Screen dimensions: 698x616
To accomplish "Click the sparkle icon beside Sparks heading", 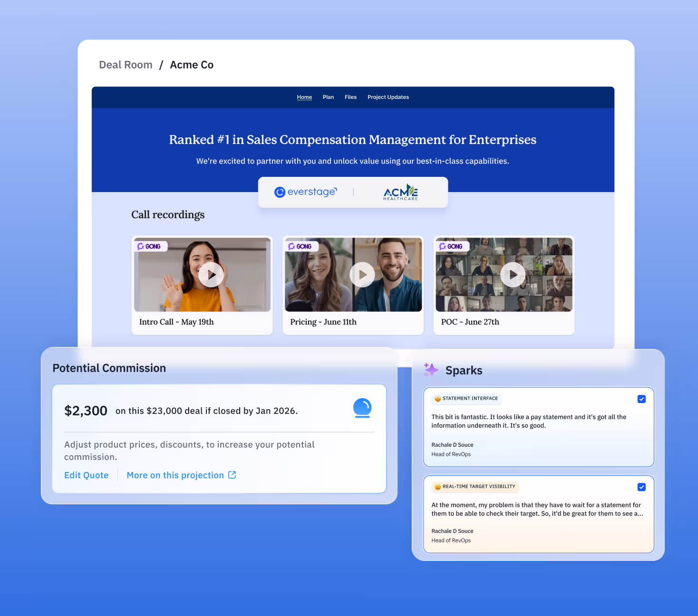I will coord(431,370).
